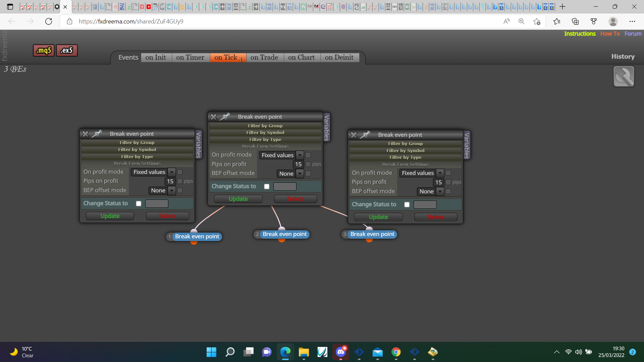Download the .ex5 compiled file
Screen dimensions: 644x362
[67, 51]
